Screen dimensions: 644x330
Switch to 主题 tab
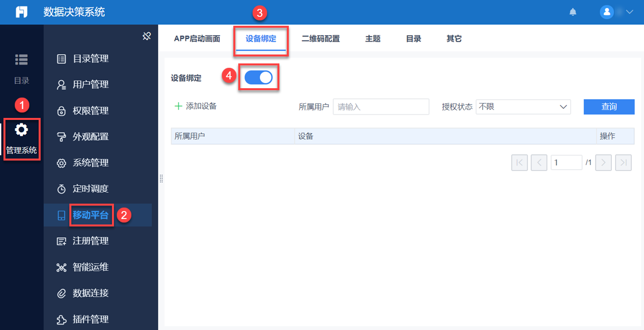(373, 39)
